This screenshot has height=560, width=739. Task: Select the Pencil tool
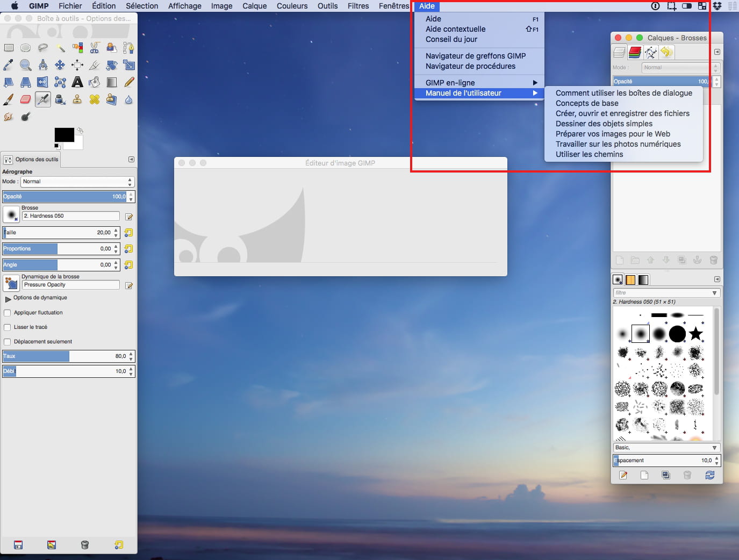pos(129,82)
